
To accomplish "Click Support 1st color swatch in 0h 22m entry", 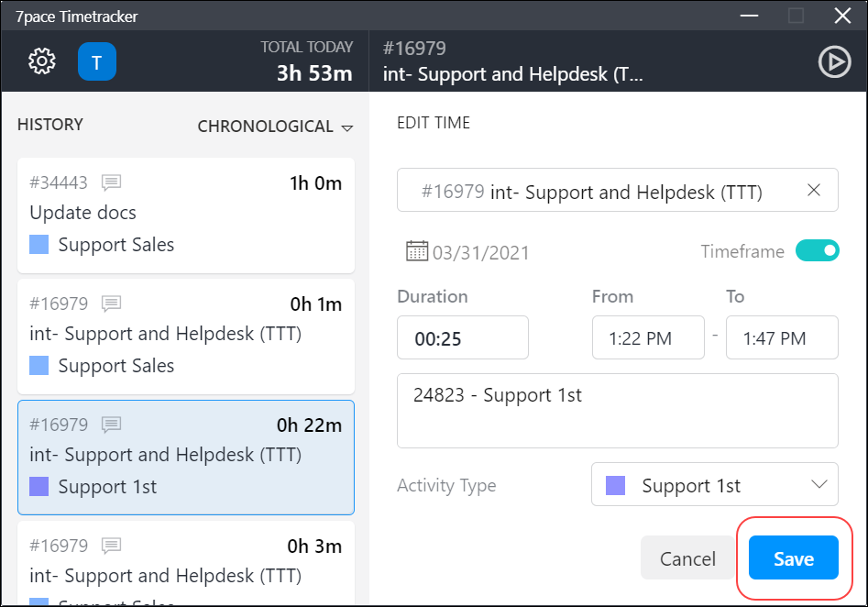I will 38,486.
